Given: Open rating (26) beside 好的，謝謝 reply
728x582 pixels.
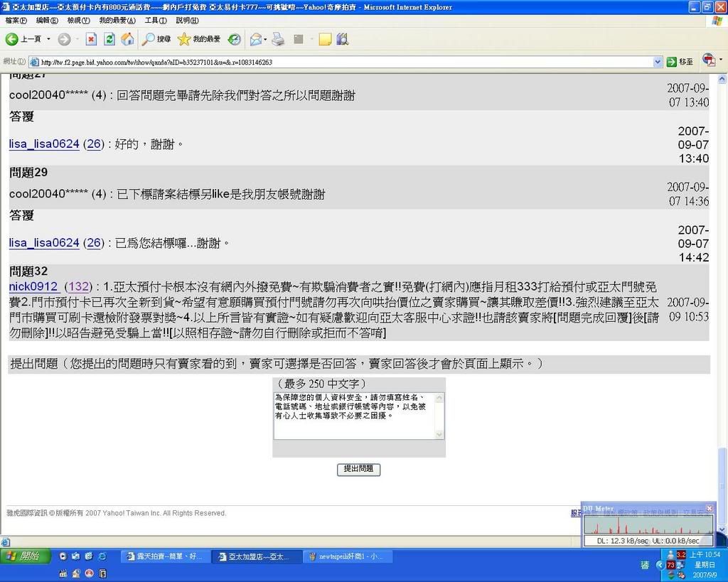Looking at the screenshot, I should (x=94, y=144).
